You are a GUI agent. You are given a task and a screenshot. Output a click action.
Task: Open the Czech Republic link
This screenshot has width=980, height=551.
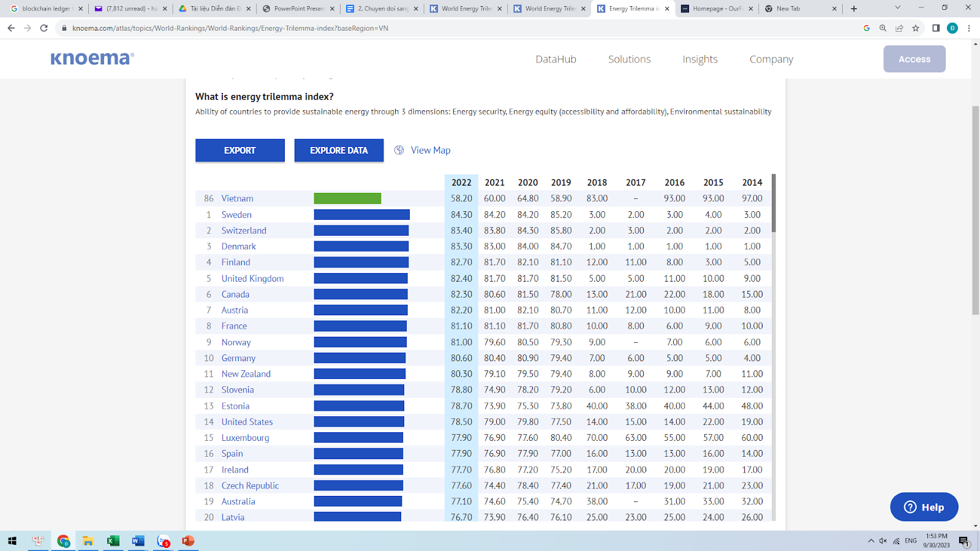click(250, 485)
